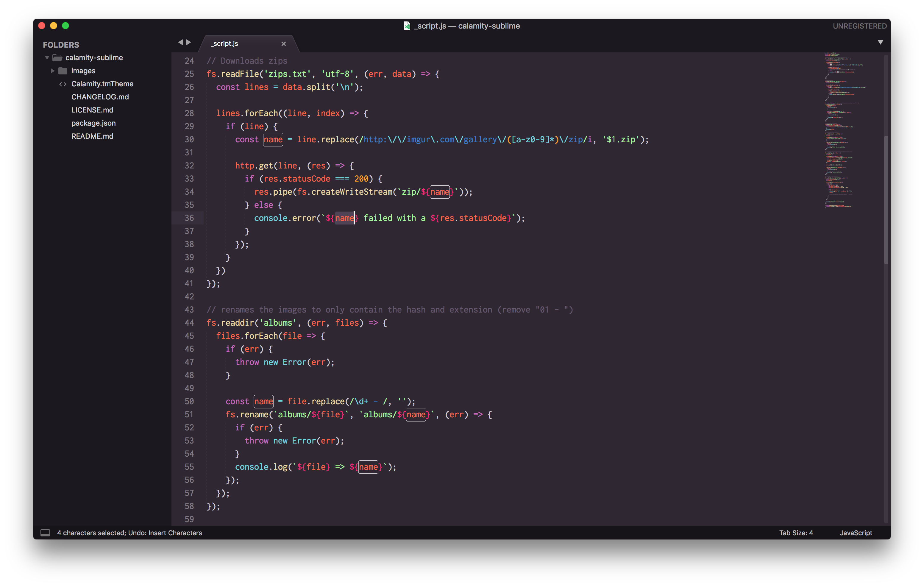This screenshot has height=587, width=924.
Task: Click 'lines.forEach' on line 28
Action: (247, 113)
